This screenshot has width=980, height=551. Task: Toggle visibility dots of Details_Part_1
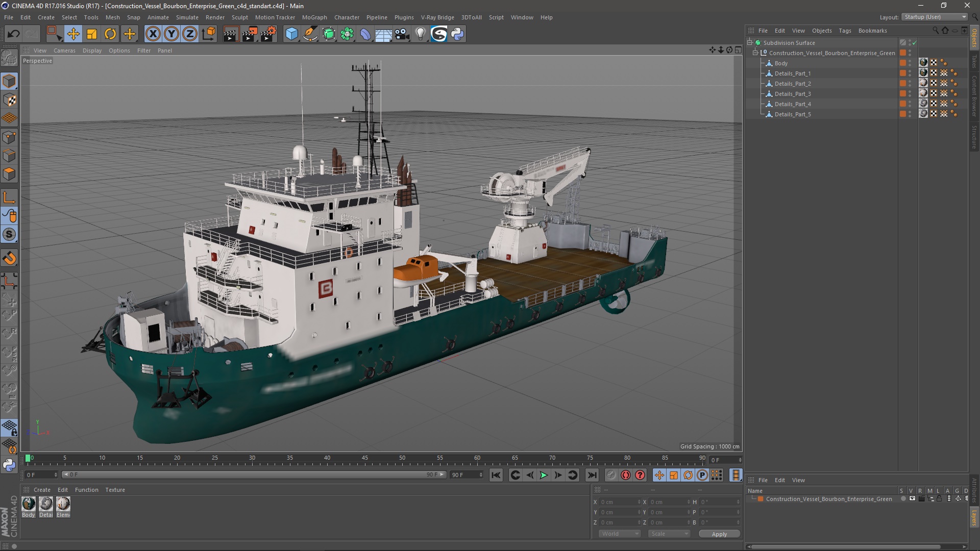click(910, 73)
